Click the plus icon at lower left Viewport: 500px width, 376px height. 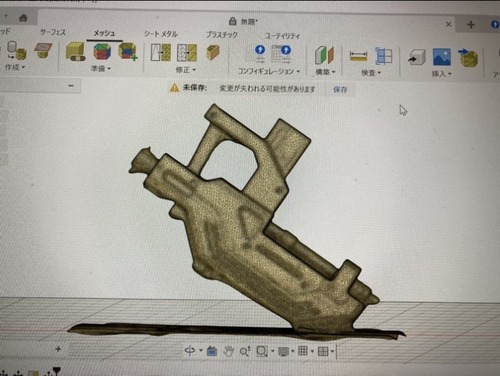58,349
